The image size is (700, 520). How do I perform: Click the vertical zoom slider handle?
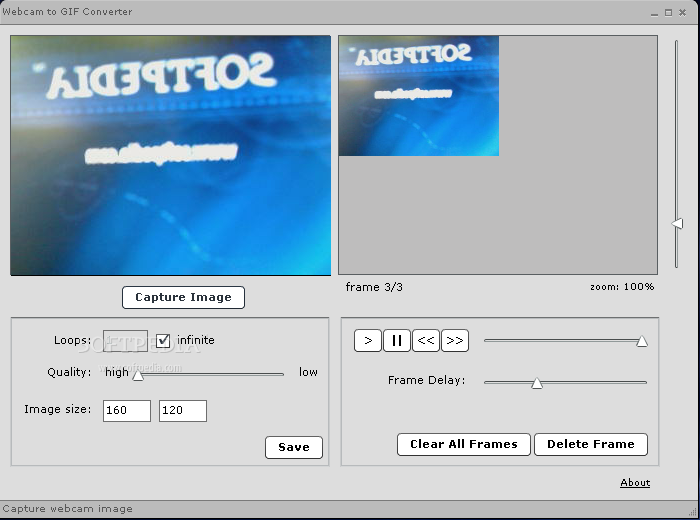point(677,223)
